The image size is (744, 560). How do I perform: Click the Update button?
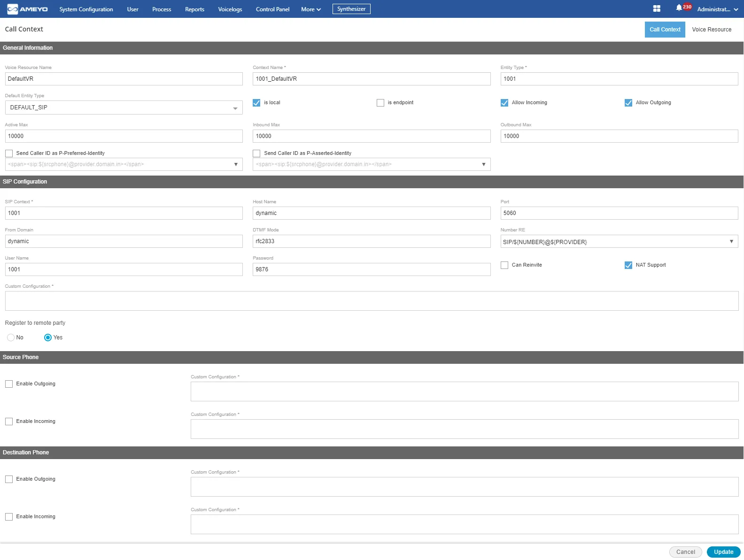(x=723, y=552)
